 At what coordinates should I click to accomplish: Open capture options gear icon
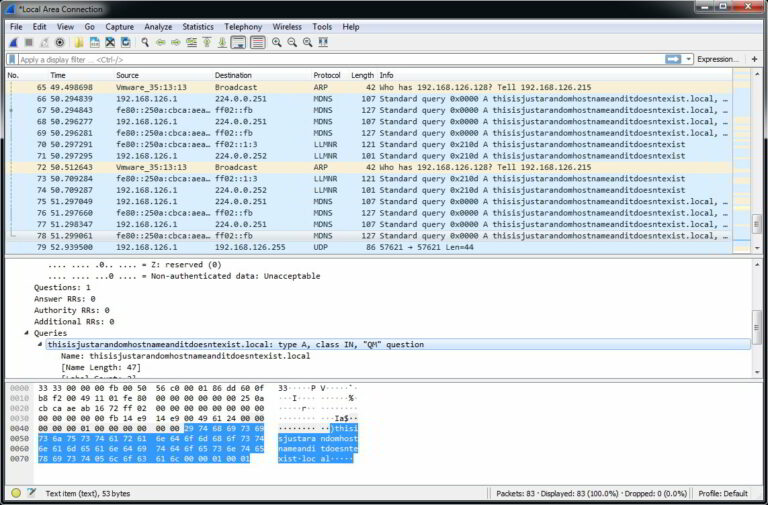click(x=60, y=43)
